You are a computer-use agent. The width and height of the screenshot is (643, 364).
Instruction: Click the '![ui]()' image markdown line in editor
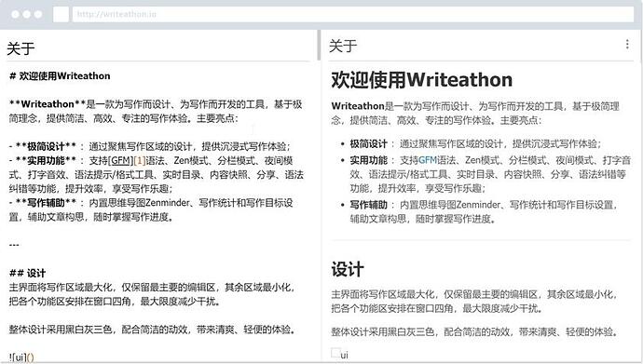(x=21, y=357)
